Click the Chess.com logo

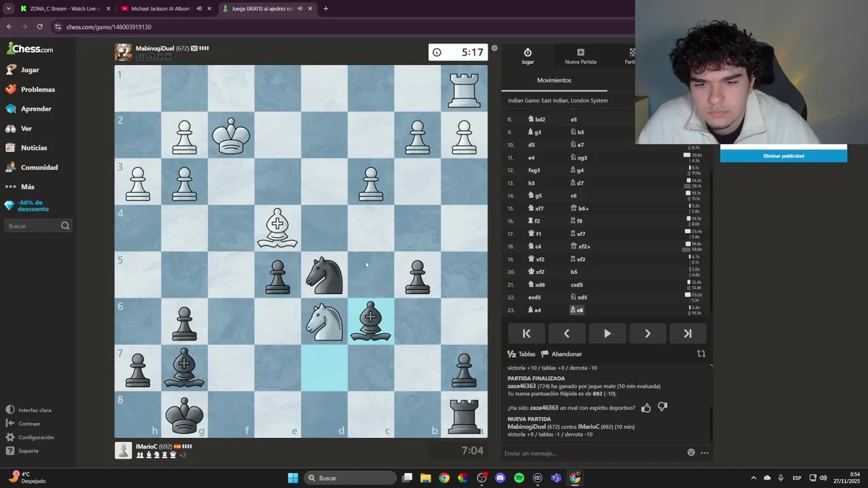(30, 49)
